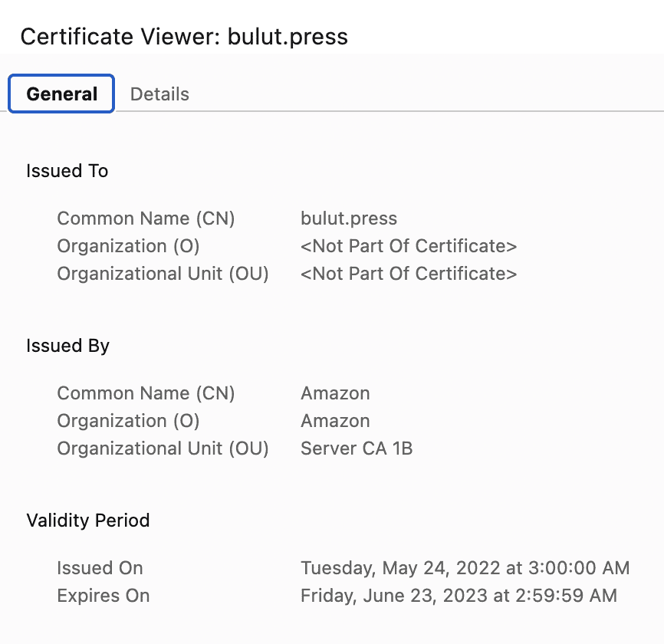Click the Organizational Unit label under Issued To
This screenshot has height=644, width=664.
tap(163, 274)
